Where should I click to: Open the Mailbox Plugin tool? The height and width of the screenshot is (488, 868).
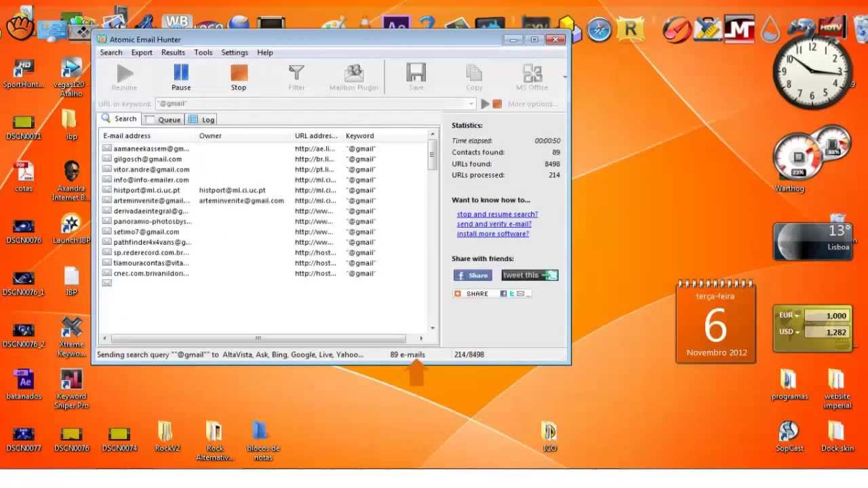353,77
